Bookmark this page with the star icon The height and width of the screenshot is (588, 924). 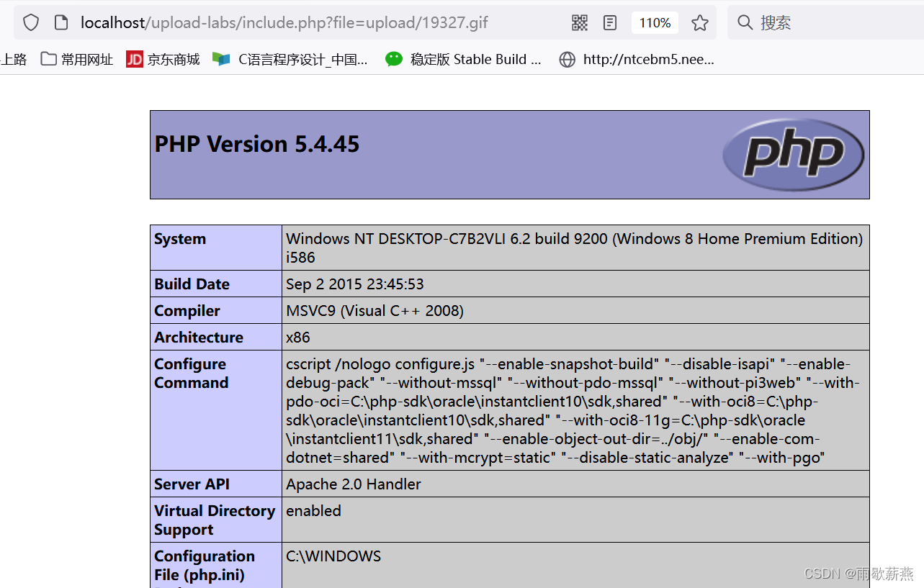click(700, 23)
